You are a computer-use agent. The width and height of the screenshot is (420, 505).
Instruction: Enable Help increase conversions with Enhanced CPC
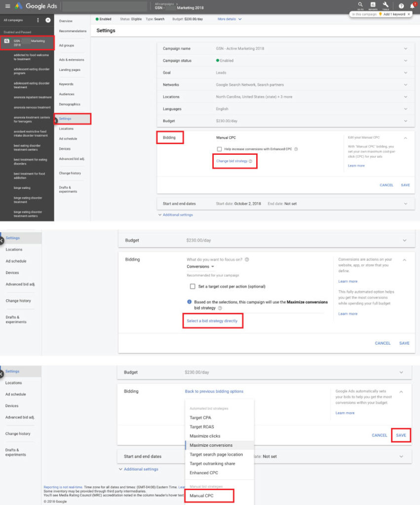coord(219,149)
